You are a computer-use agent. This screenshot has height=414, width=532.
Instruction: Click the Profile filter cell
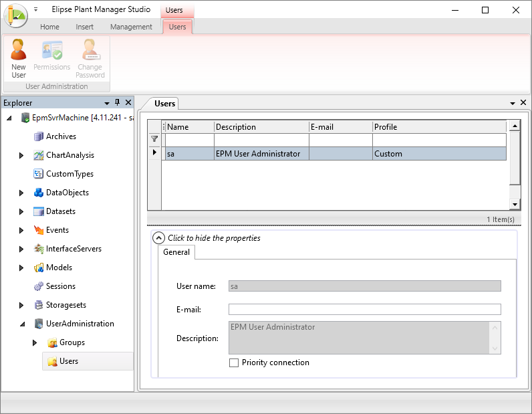click(439, 140)
